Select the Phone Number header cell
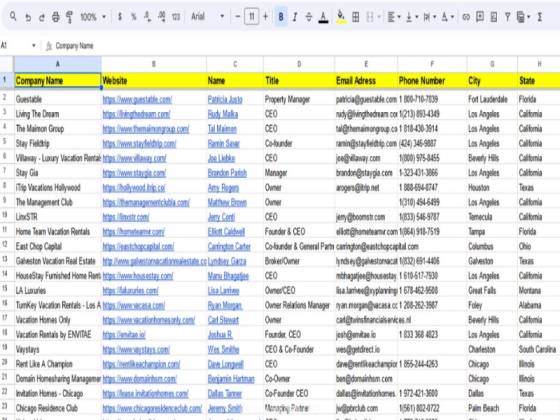Image resolution: width=560 pixels, height=420 pixels. (432, 81)
